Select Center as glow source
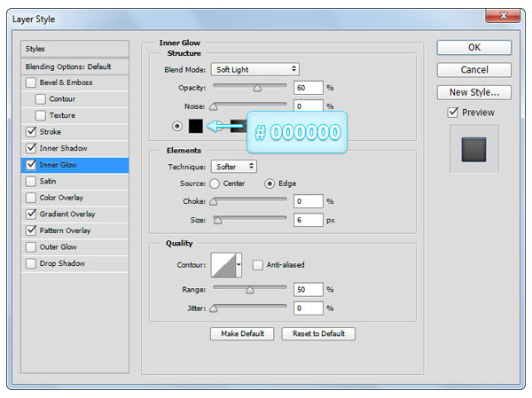The image size is (532, 398). 215,183
